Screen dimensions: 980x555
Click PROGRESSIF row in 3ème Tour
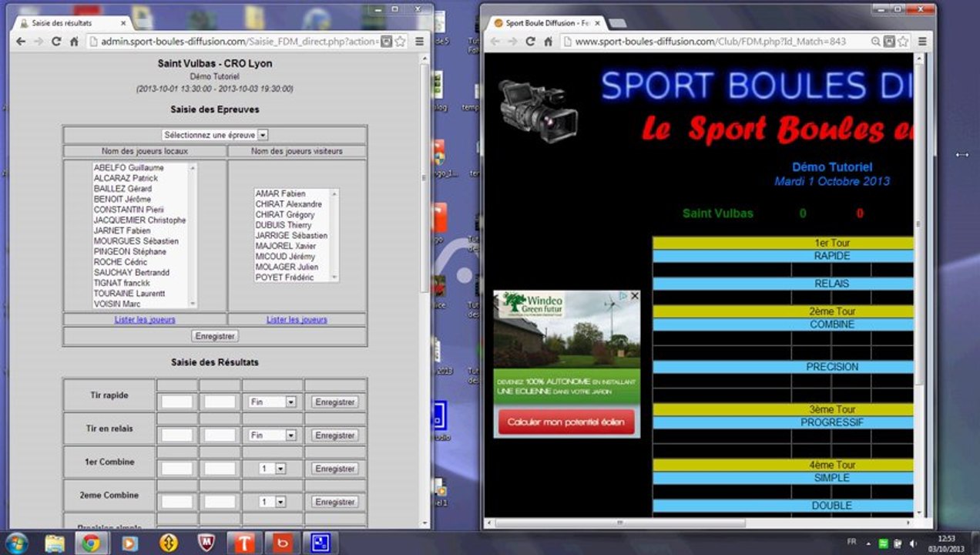(783, 422)
